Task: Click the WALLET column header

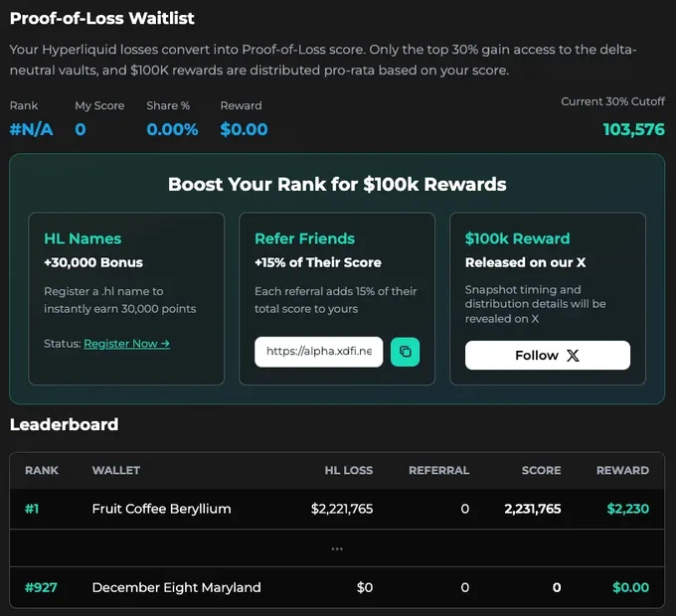Action: pos(116,470)
